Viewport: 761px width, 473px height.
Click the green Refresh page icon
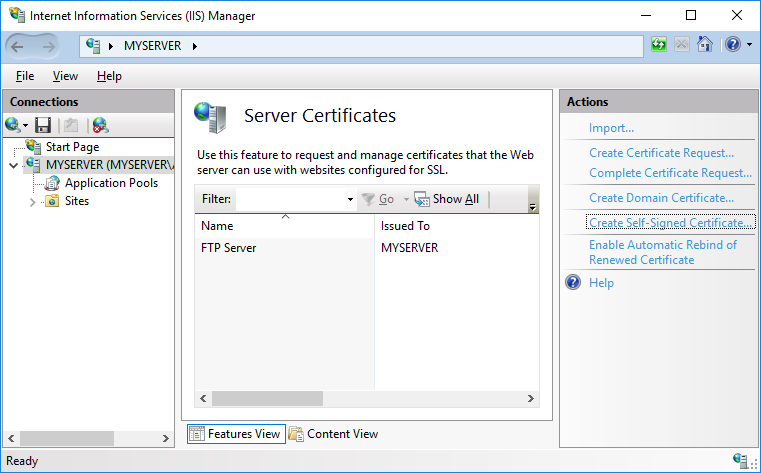pyautogui.click(x=658, y=45)
